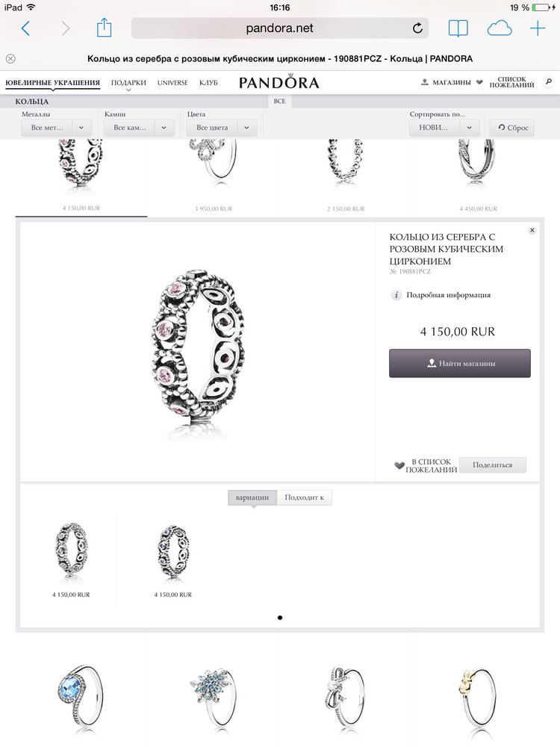The width and height of the screenshot is (560, 747).
Task: Open the Цвета filter dropdown
Action: click(x=222, y=128)
